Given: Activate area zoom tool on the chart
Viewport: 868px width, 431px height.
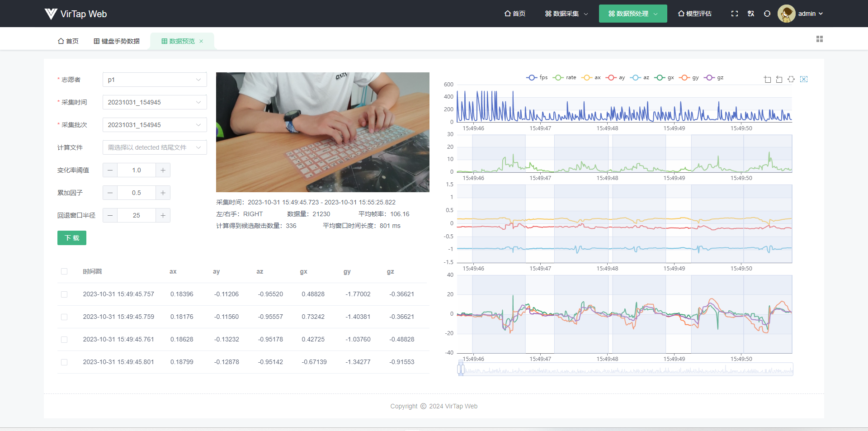Looking at the screenshot, I should 767,79.
